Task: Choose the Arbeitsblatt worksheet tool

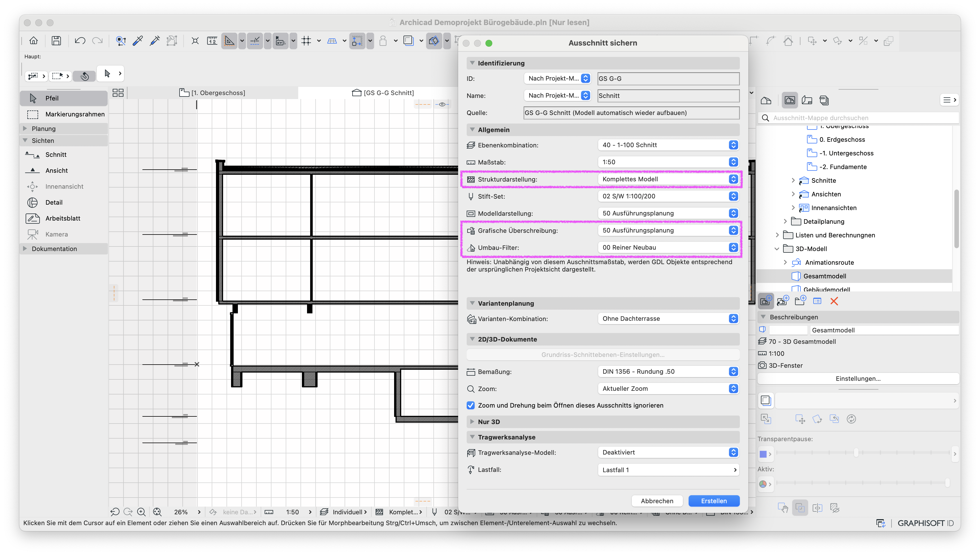Action: pyautogui.click(x=64, y=218)
